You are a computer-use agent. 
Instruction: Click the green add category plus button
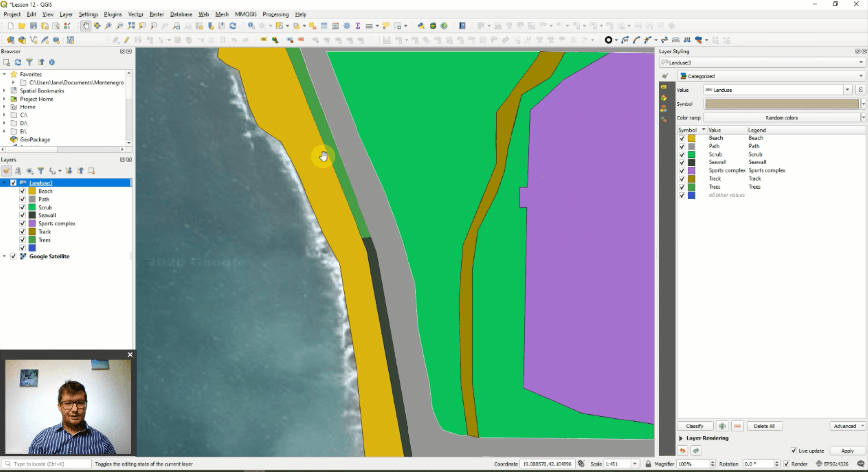[x=722, y=426]
